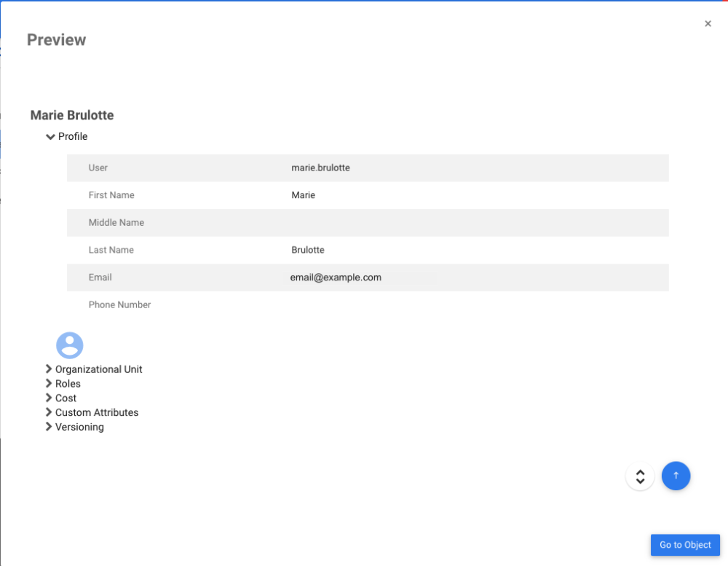Click the Marie Brulotte heading

pyautogui.click(x=72, y=115)
